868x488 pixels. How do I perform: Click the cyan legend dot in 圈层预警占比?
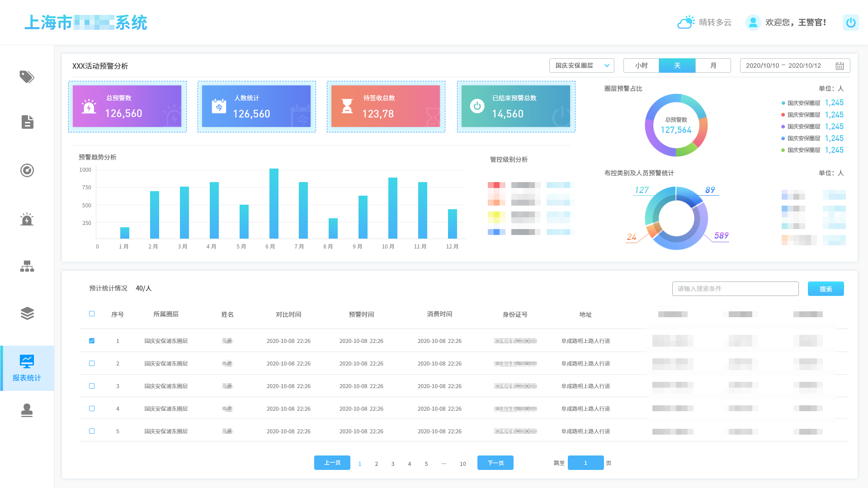[x=783, y=103]
